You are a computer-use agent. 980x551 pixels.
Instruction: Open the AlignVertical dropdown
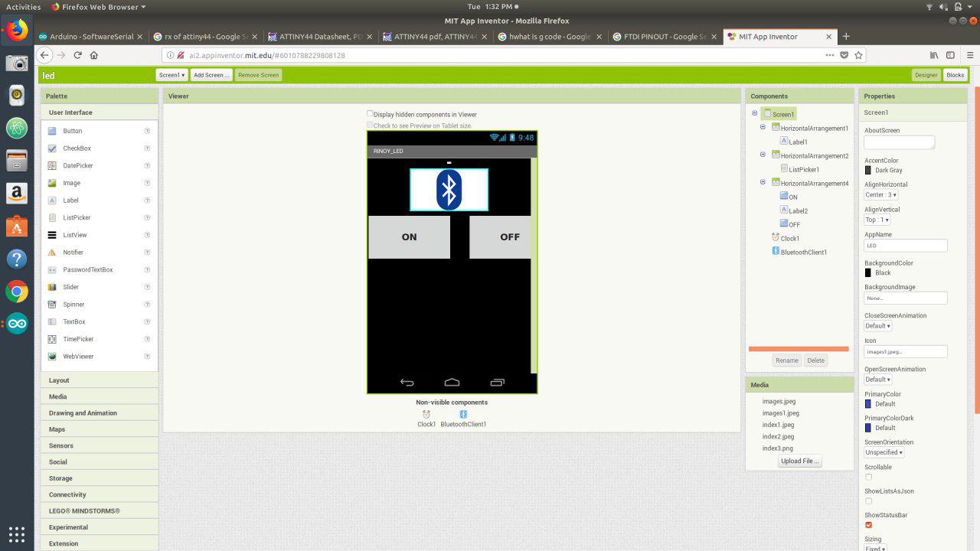coord(877,220)
